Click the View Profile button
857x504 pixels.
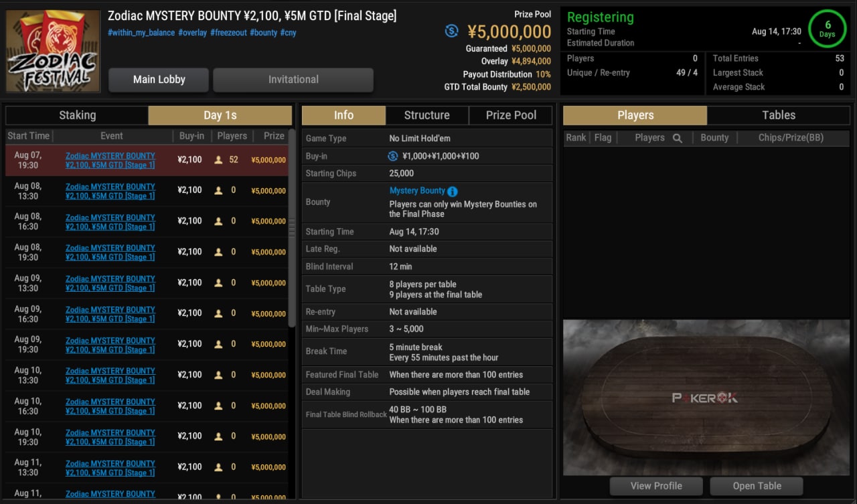tap(655, 486)
